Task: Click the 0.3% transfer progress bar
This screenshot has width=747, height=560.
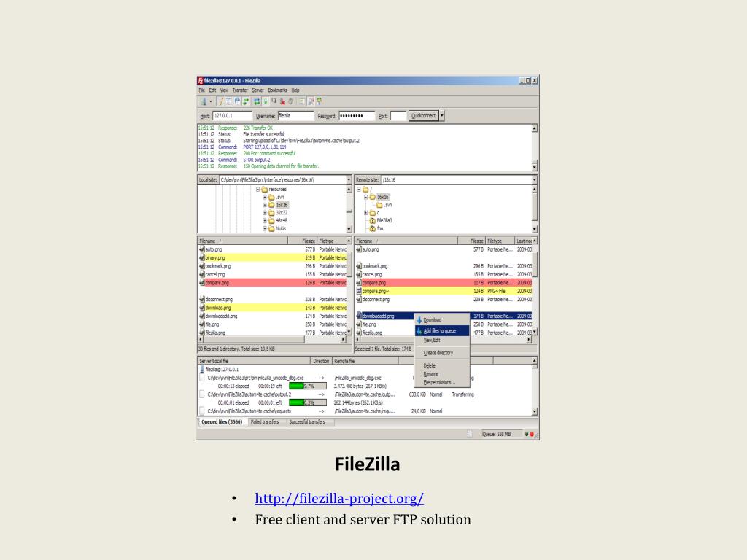Action: click(x=308, y=402)
